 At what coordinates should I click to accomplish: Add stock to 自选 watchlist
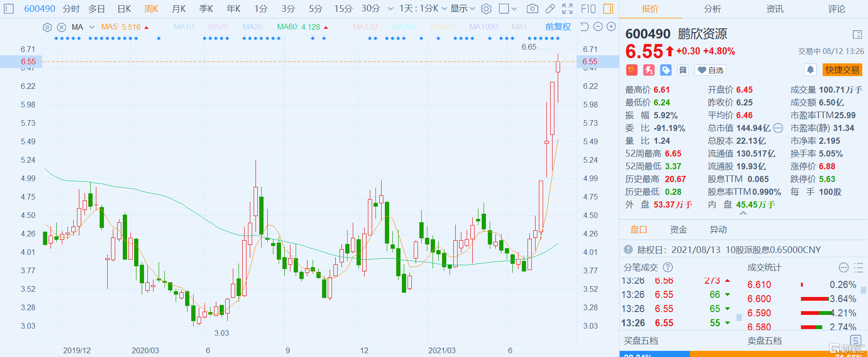coord(711,70)
